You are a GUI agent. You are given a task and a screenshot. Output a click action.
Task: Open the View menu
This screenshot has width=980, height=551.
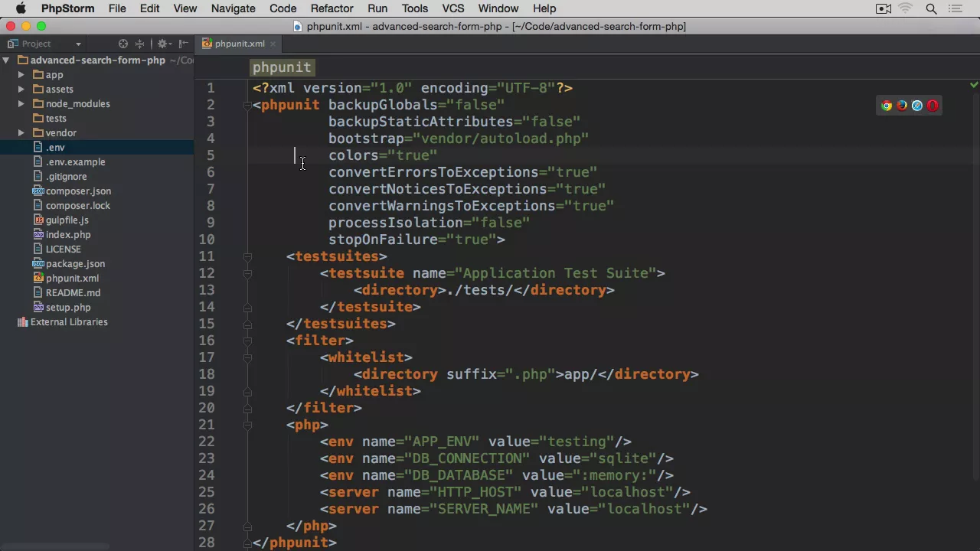tap(185, 8)
